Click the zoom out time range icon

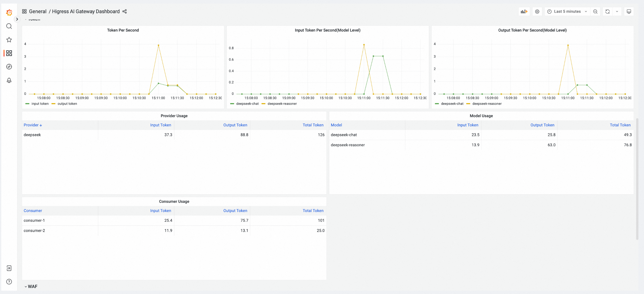[x=595, y=11]
